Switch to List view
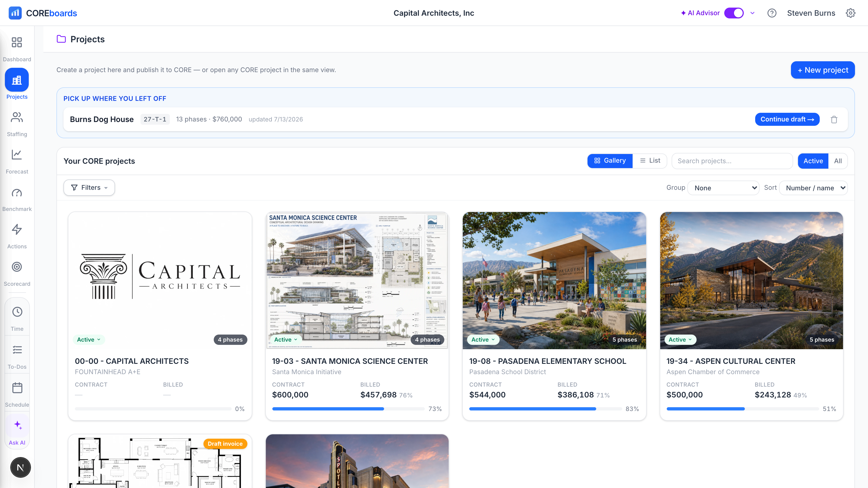The width and height of the screenshot is (868, 488). click(650, 161)
